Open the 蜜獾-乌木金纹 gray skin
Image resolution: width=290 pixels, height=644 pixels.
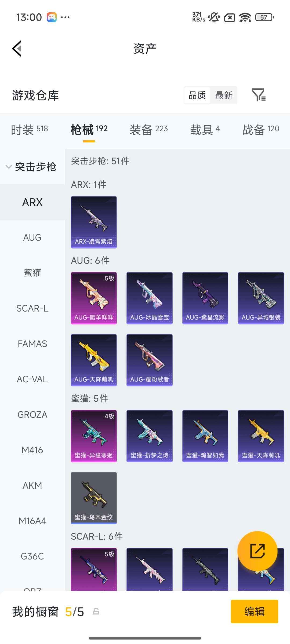[x=94, y=498]
